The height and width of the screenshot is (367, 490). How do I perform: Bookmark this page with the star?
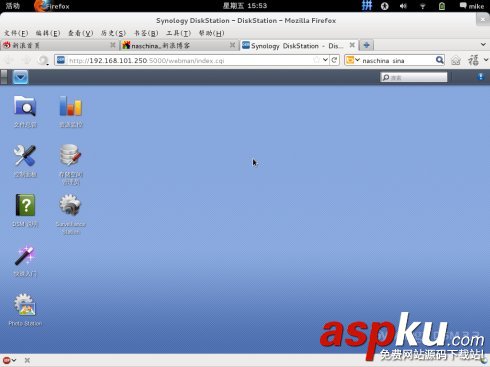tap(316, 60)
